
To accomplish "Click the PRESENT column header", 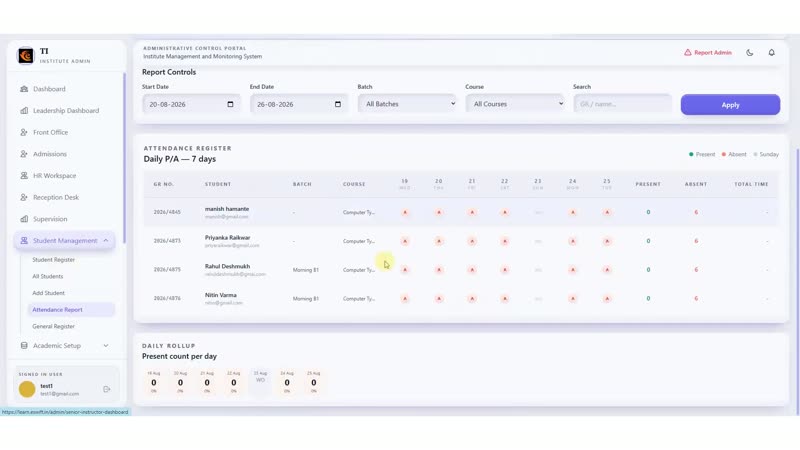I will point(648,184).
